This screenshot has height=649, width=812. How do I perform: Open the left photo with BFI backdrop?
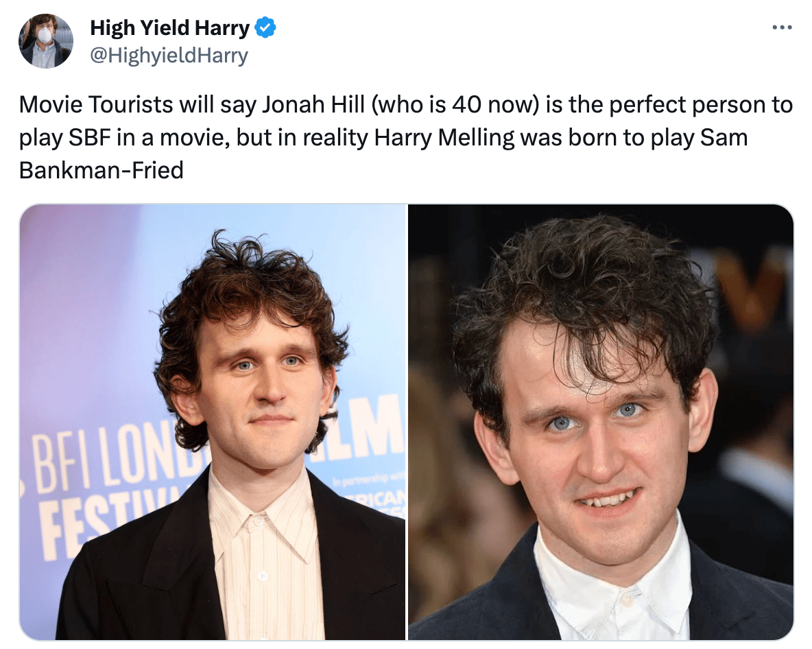(213, 422)
